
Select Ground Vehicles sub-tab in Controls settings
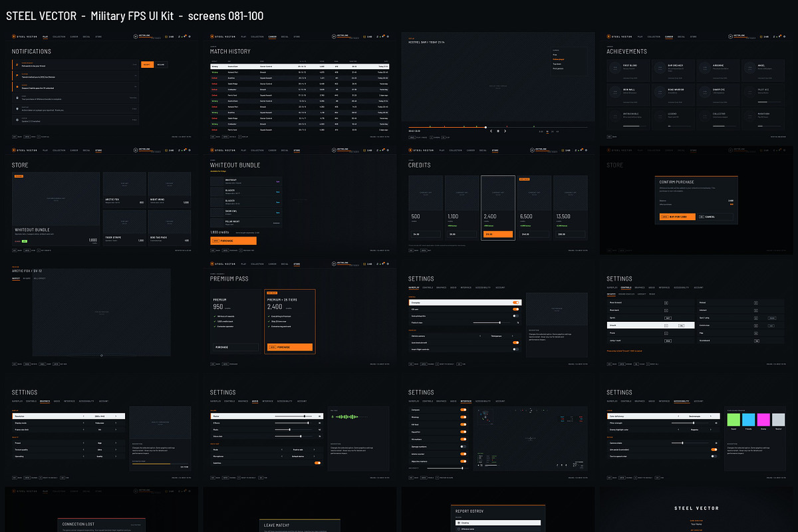pos(627,294)
